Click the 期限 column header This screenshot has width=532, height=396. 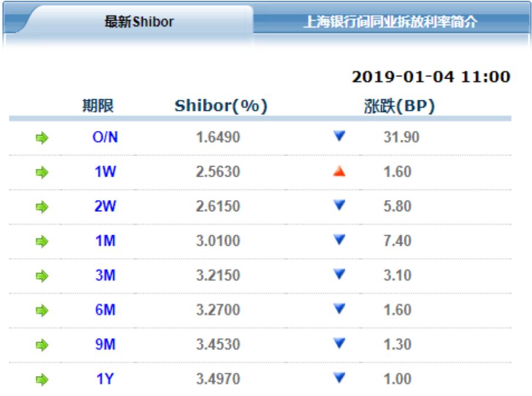tap(98, 106)
